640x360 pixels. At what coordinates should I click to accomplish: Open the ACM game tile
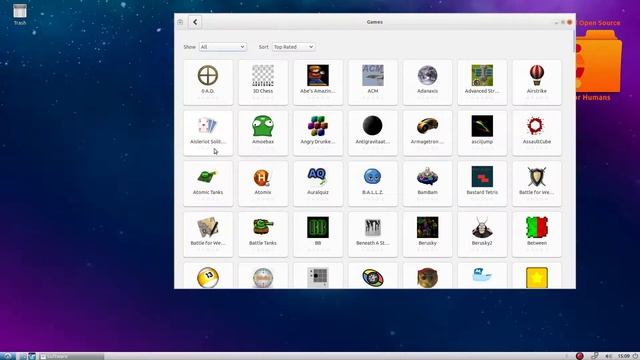pyautogui.click(x=373, y=82)
